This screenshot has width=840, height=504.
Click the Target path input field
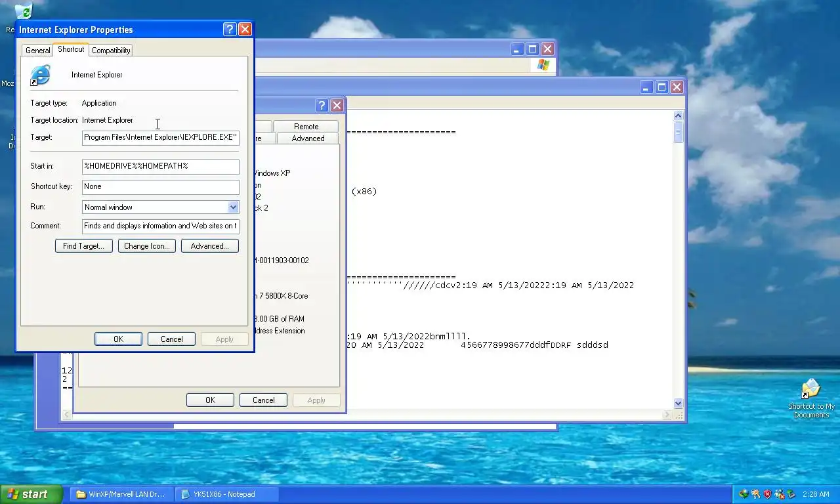click(x=161, y=138)
